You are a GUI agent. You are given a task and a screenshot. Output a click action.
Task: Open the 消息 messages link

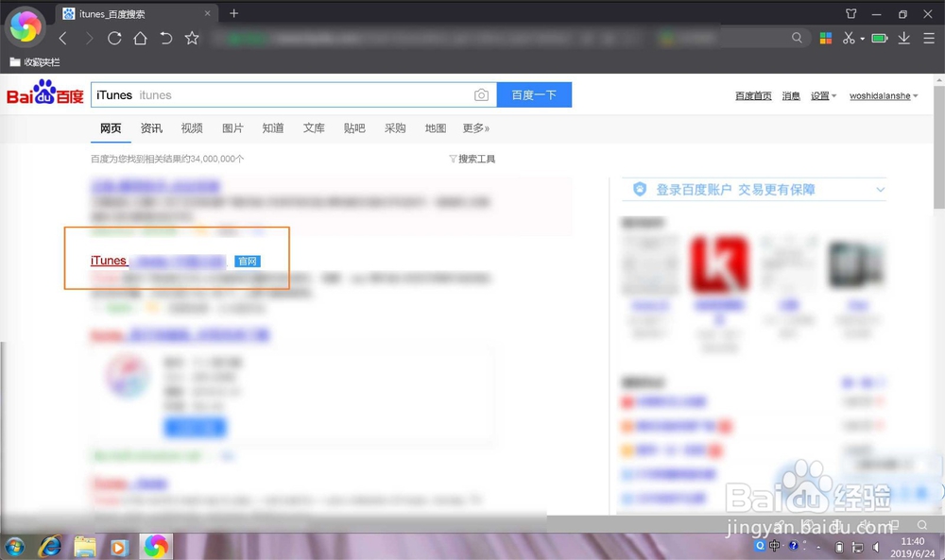[x=791, y=95]
